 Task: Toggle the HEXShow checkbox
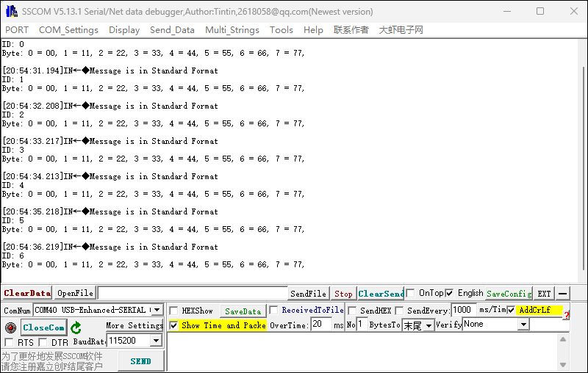coord(173,311)
